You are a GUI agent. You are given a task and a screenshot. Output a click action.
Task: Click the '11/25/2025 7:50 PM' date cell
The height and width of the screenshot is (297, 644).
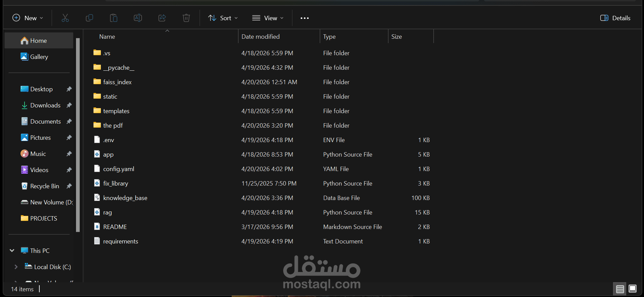point(269,183)
